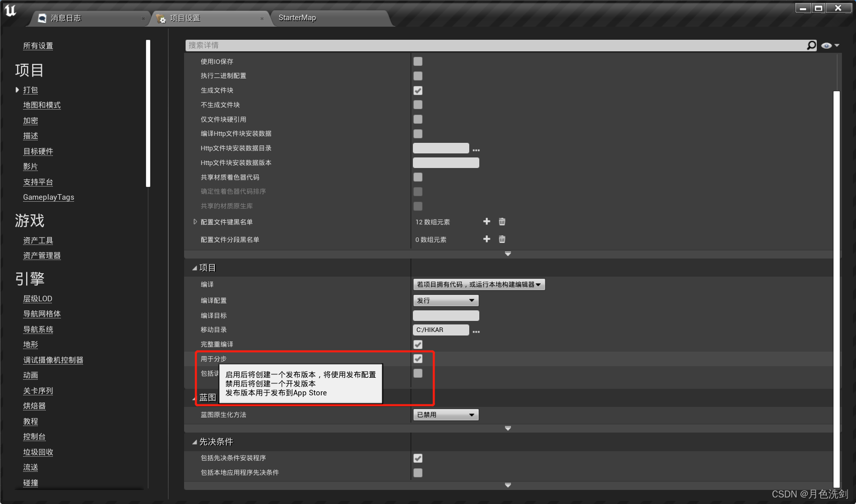Click Http文件块安装数据版本 input field

click(446, 163)
